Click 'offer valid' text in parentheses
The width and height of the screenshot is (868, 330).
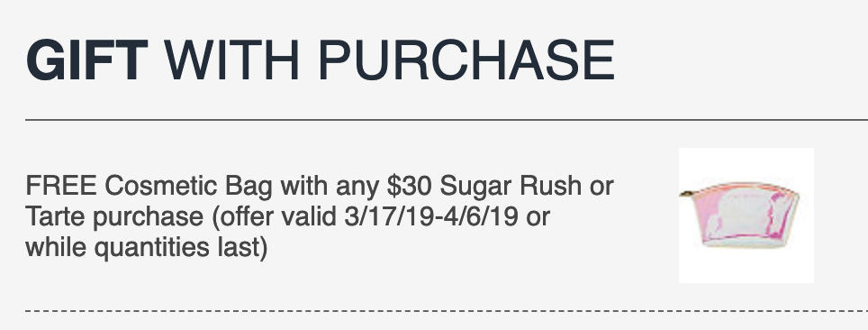[x=278, y=216]
